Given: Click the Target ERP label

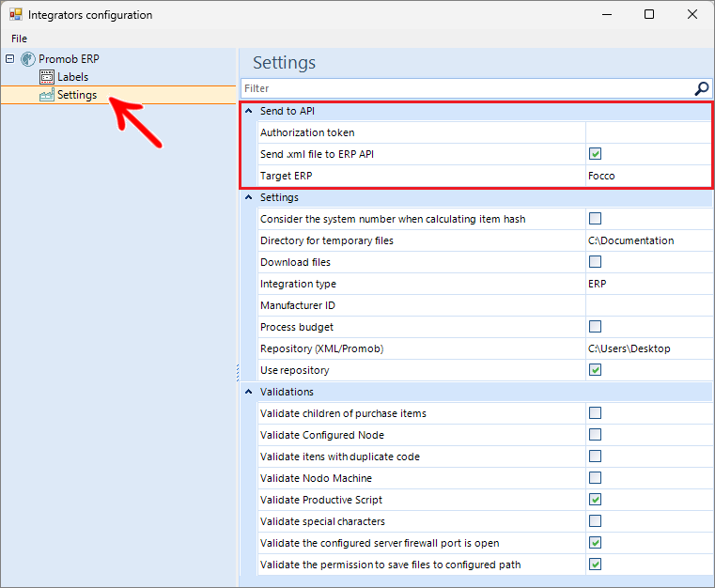Looking at the screenshot, I should (x=287, y=176).
